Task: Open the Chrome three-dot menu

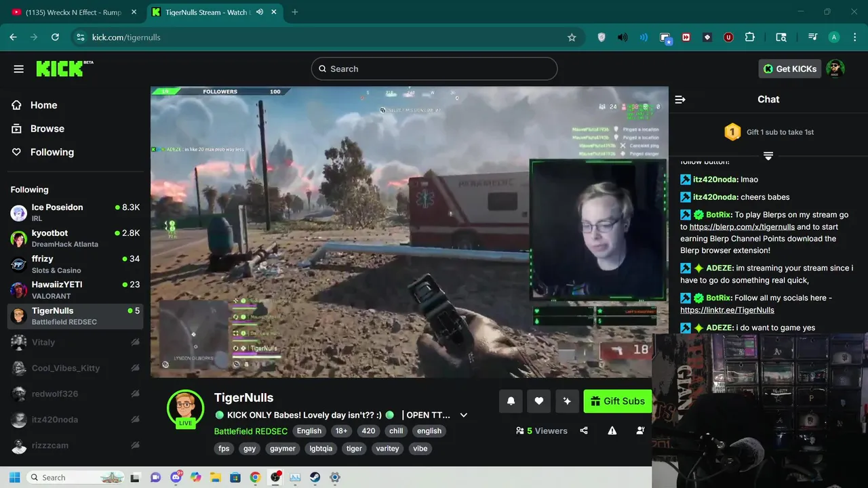Action: (854, 37)
